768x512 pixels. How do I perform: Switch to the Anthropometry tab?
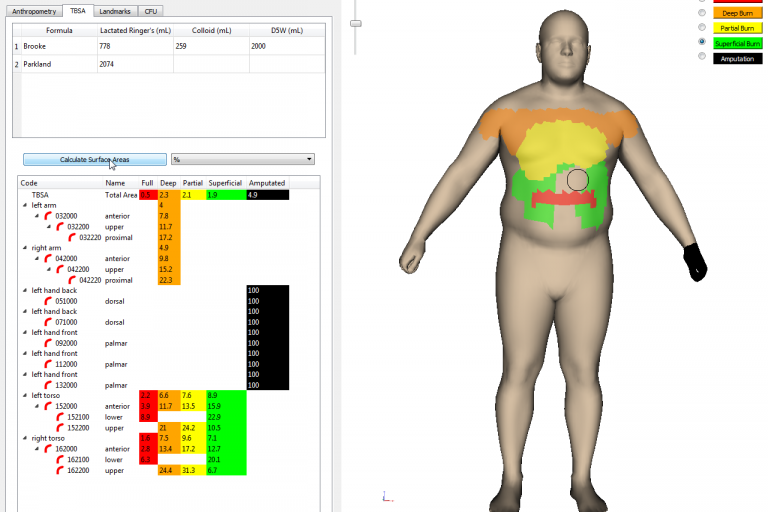point(32,11)
